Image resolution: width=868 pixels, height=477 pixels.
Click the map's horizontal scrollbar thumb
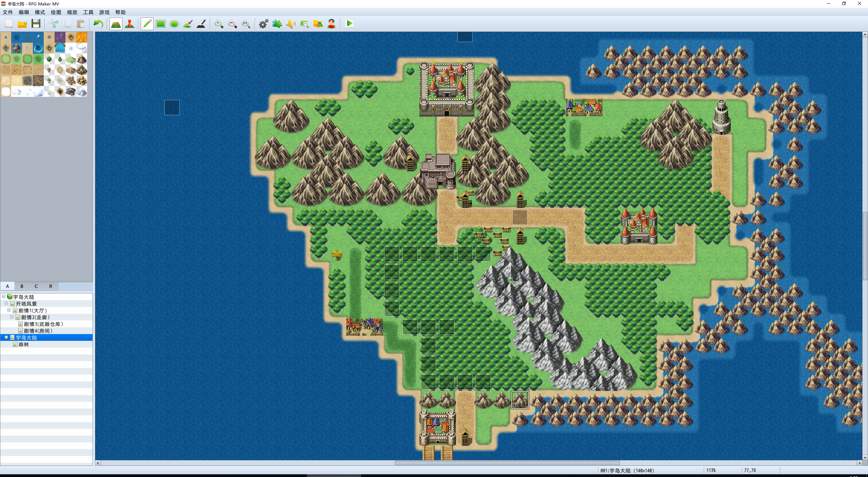pyautogui.click(x=507, y=463)
